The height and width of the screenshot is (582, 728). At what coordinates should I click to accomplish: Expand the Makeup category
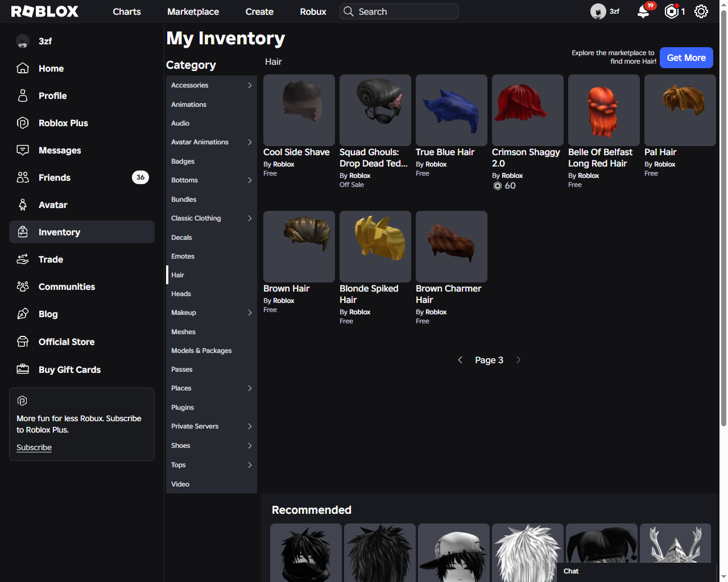250,313
